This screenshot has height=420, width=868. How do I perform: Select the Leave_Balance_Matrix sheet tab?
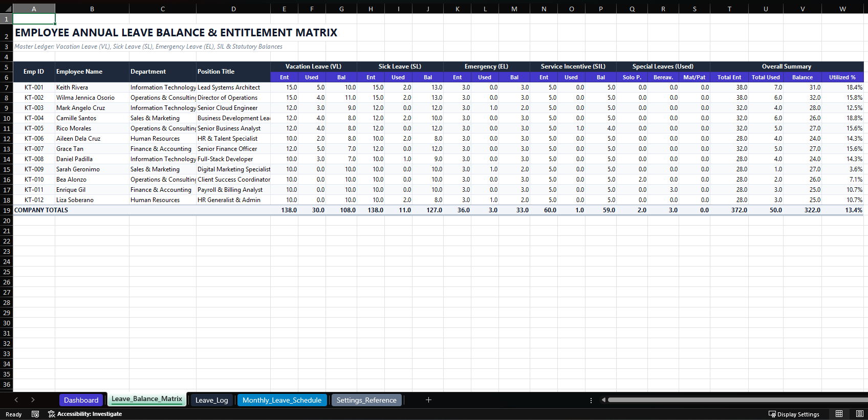pos(147,400)
